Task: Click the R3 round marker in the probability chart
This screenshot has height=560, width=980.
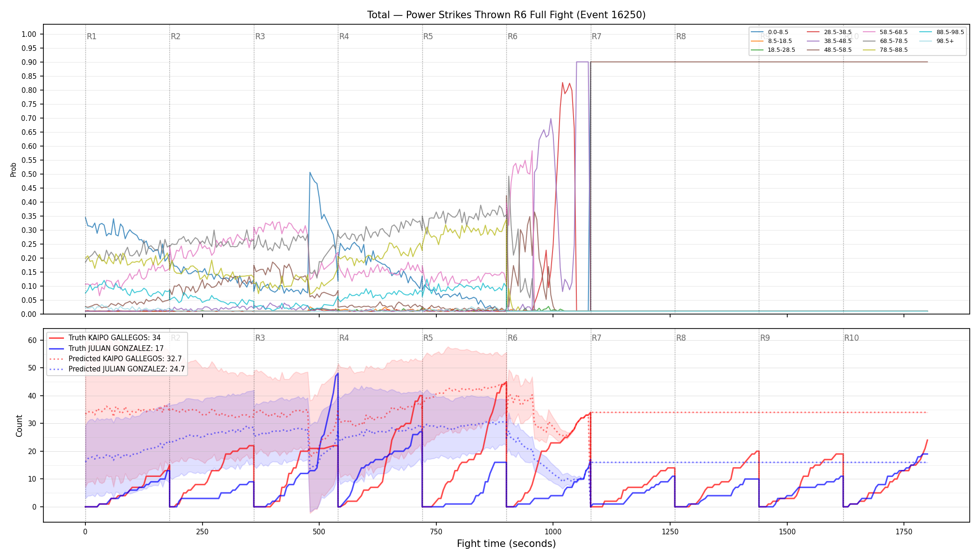Action: [x=260, y=36]
